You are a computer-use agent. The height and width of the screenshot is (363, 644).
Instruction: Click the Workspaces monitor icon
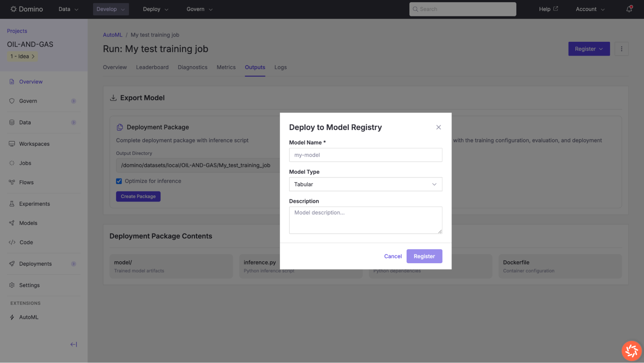click(x=12, y=144)
